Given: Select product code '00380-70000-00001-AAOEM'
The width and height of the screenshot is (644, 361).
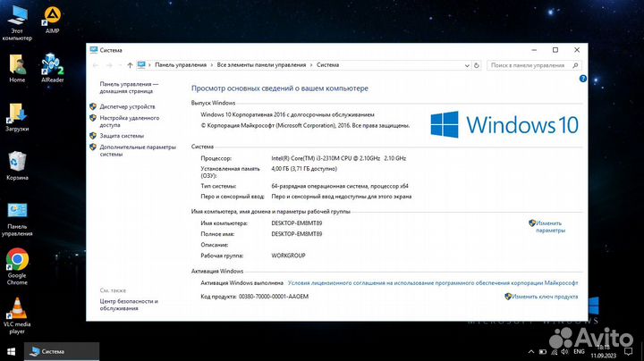Looking at the screenshot, I should pos(274,297).
